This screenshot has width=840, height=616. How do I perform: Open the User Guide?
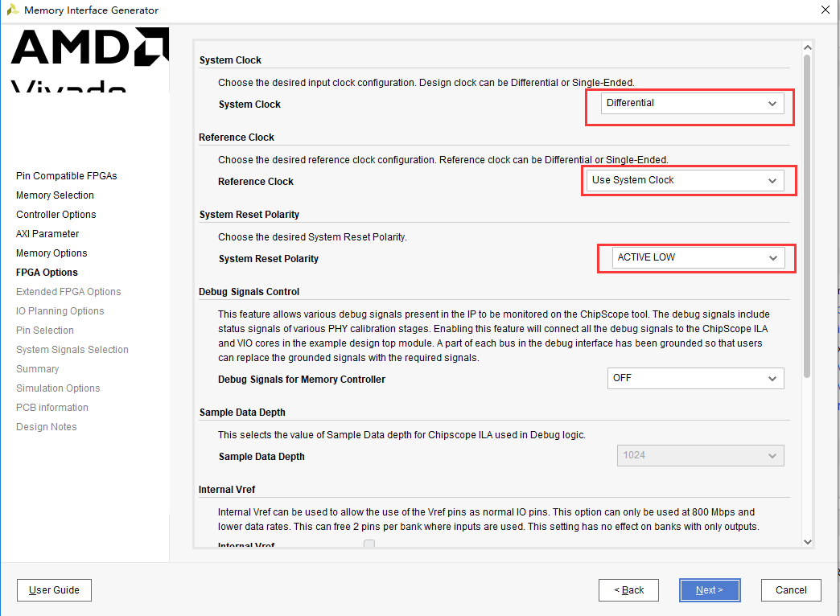pos(54,589)
